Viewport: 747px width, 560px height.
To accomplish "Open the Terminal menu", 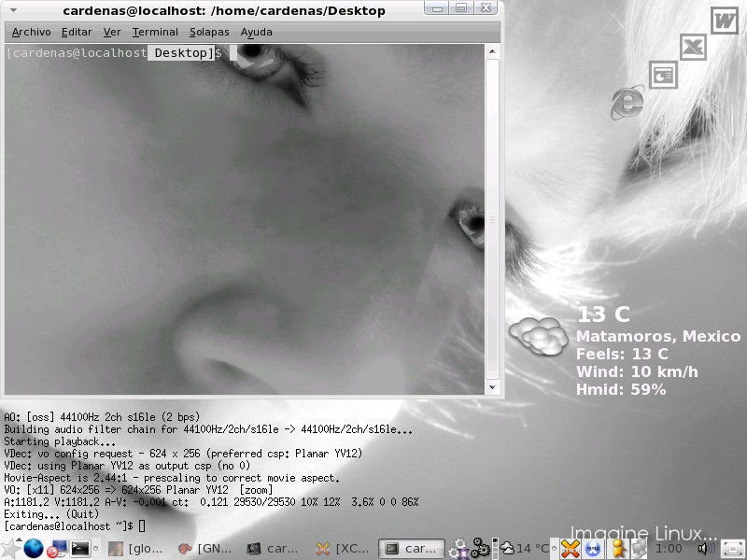I will point(155,32).
